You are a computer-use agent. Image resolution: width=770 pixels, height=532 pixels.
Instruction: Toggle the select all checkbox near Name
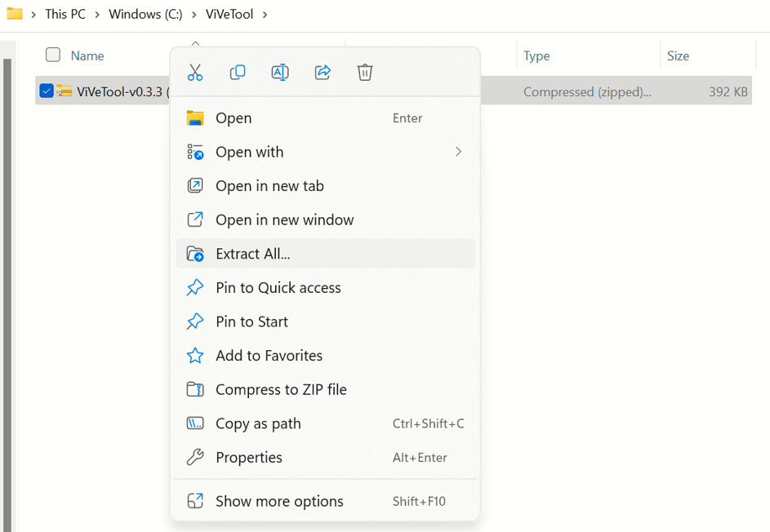53,55
